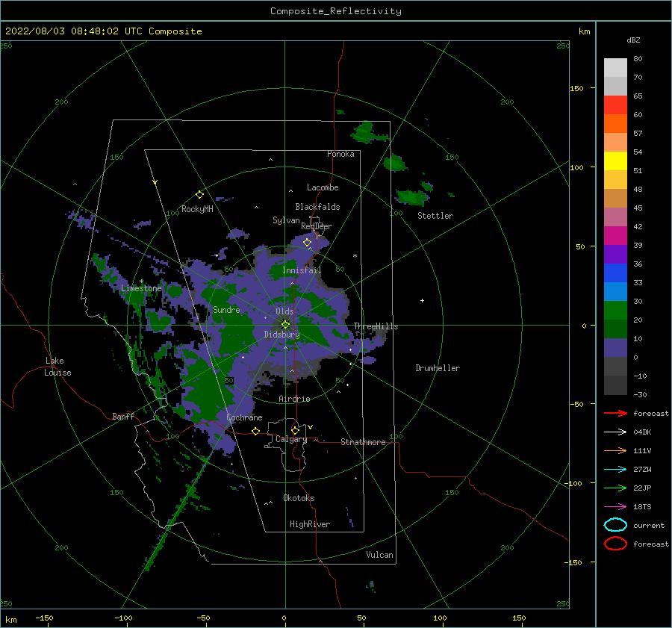Click the Didsbury town label
Screen dimensions: 672x628
point(281,335)
